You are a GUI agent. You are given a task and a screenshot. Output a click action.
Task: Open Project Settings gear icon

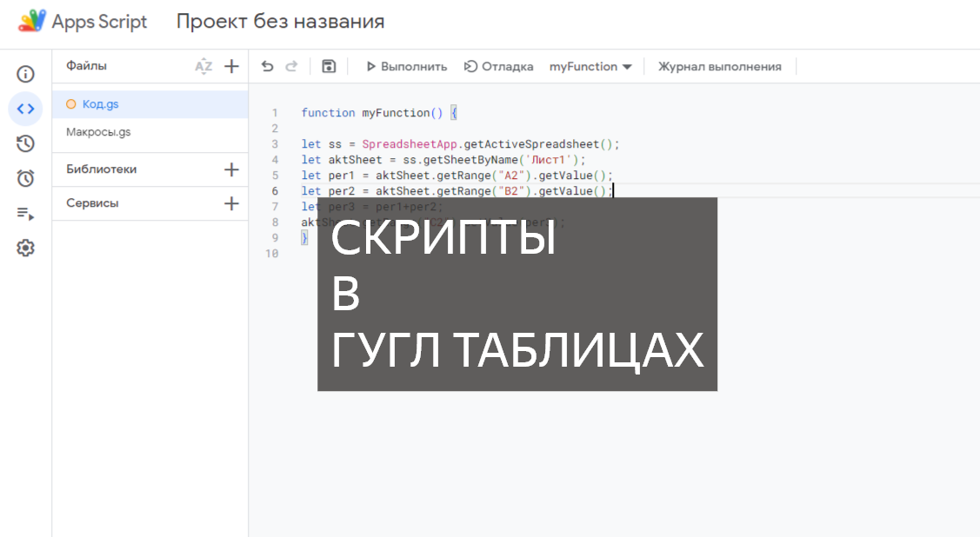(25, 248)
